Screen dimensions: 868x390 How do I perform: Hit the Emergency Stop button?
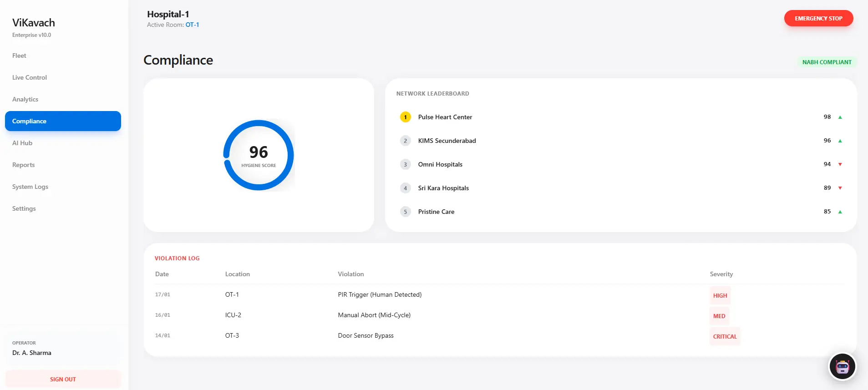[x=818, y=18]
